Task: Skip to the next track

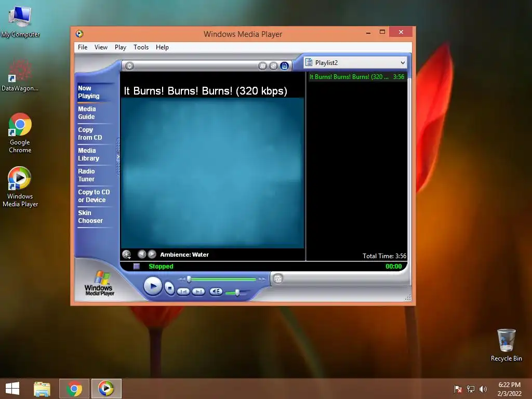Action: [198, 291]
